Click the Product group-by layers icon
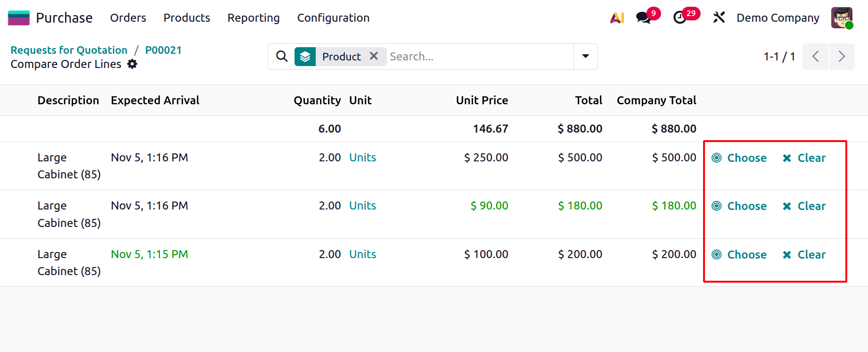 coord(305,57)
